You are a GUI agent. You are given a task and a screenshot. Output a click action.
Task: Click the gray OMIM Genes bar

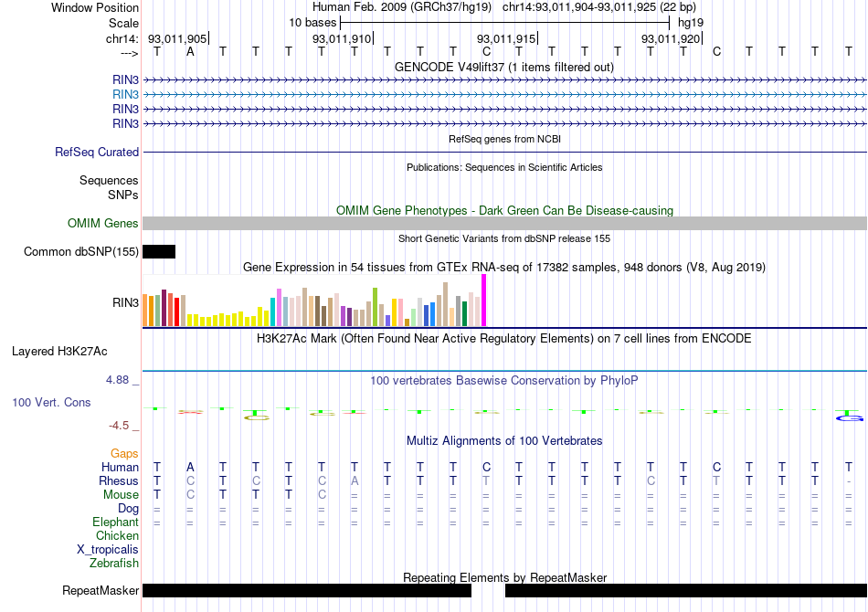pyautogui.click(x=504, y=223)
